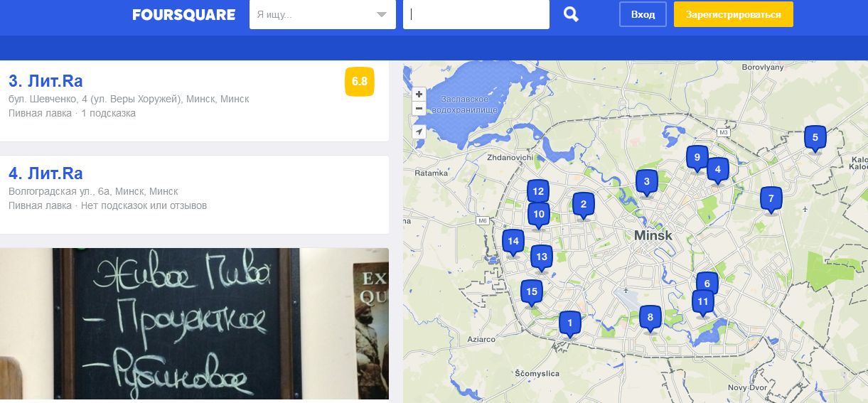The width and height of the screenshot is (868, 403).
Task: Zoom out the map with minus button
Action: 419,109
